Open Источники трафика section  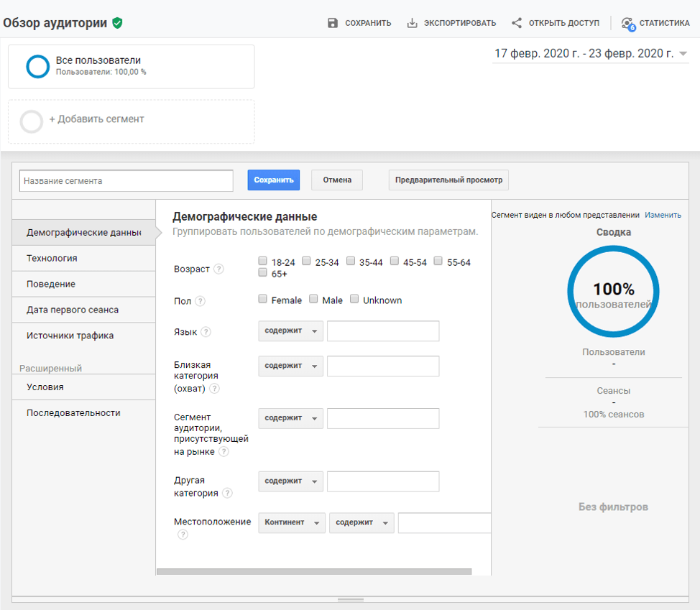(x=84, y=336)
